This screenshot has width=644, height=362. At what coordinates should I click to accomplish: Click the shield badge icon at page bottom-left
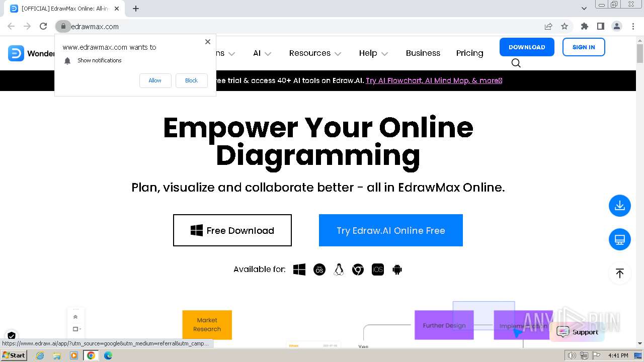point(12,335)
